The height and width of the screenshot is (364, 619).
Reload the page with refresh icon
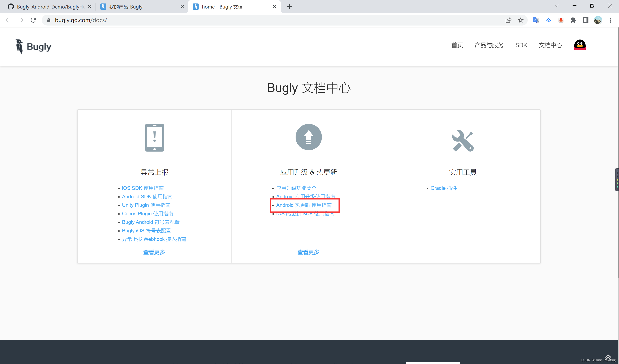pyautogui.click(x=33, y=20)
